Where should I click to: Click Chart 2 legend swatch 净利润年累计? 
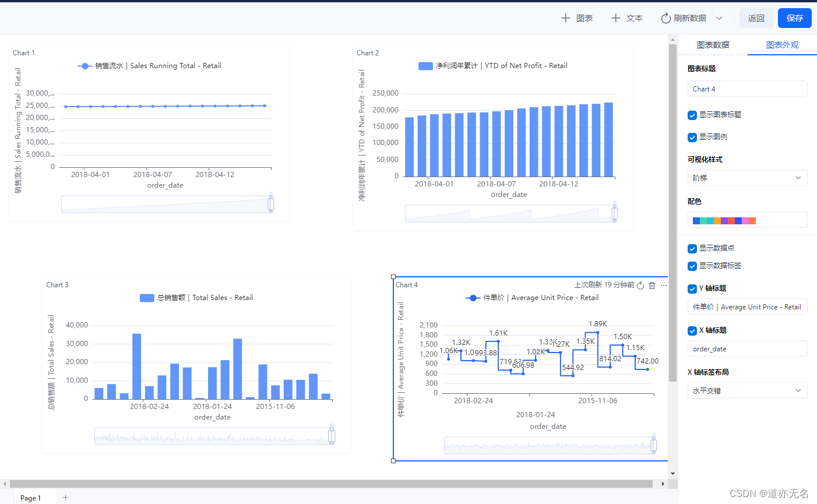pyautogui.click(x=425, y=66)
